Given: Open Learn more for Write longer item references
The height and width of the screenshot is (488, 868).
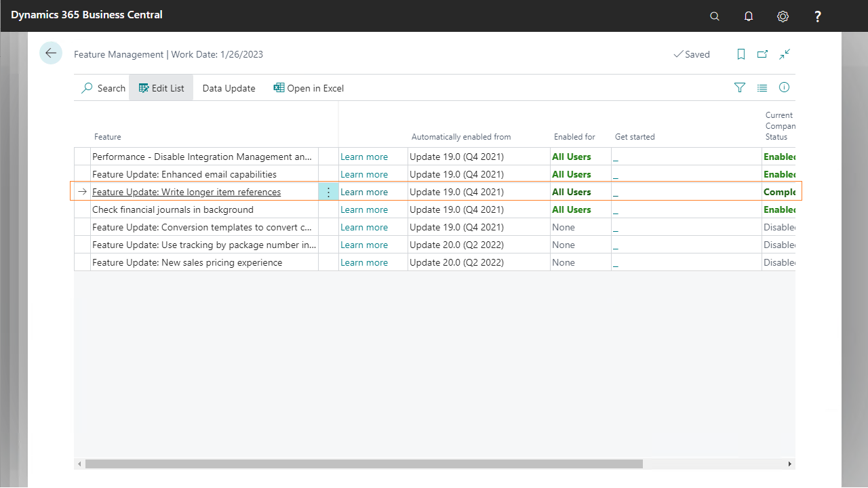Looking at the screenshot, I should click(364, 192).
